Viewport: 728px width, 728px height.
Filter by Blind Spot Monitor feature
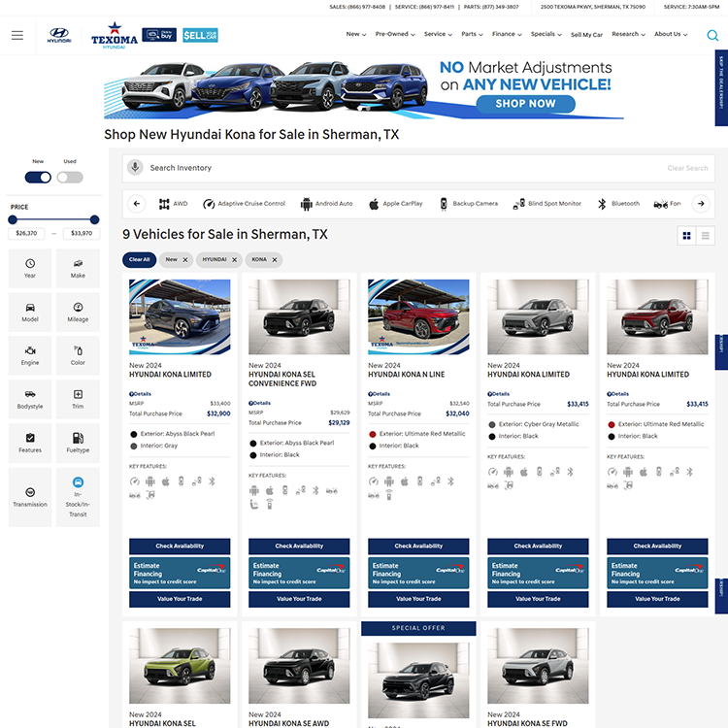(546, 204)
